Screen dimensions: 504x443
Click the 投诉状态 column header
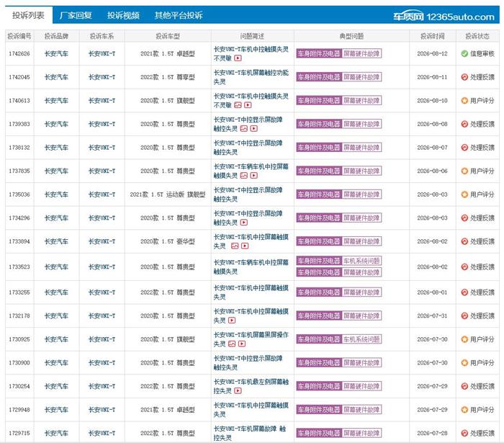tap(477, 36)
